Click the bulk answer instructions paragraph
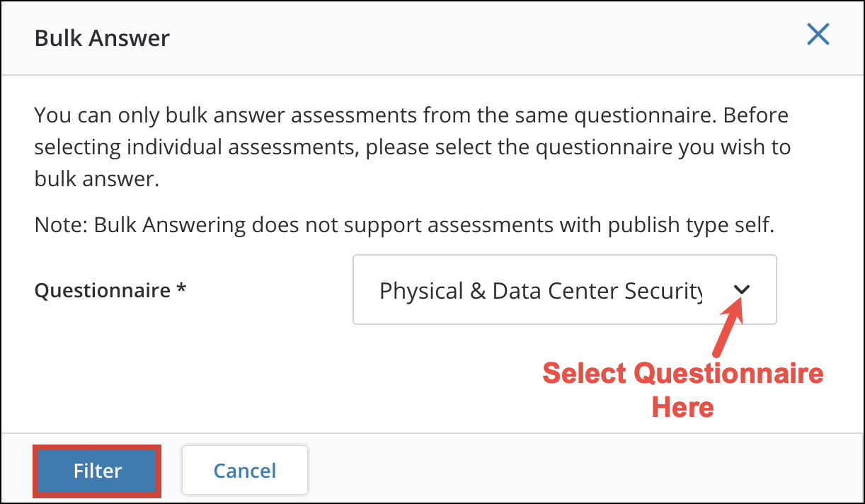Image resolution: width=865 pixels, height=504 pixels. (x=411, y=147)
